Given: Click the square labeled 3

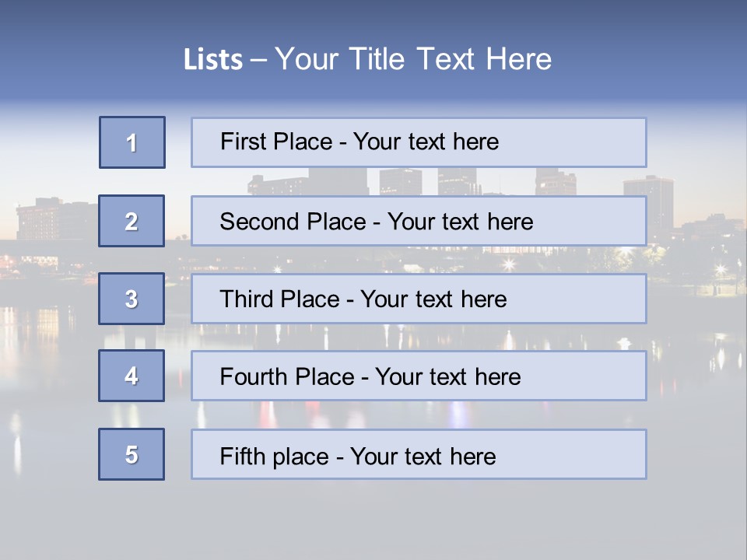Looking at the screenshot, I should click(x=132, y=299).
